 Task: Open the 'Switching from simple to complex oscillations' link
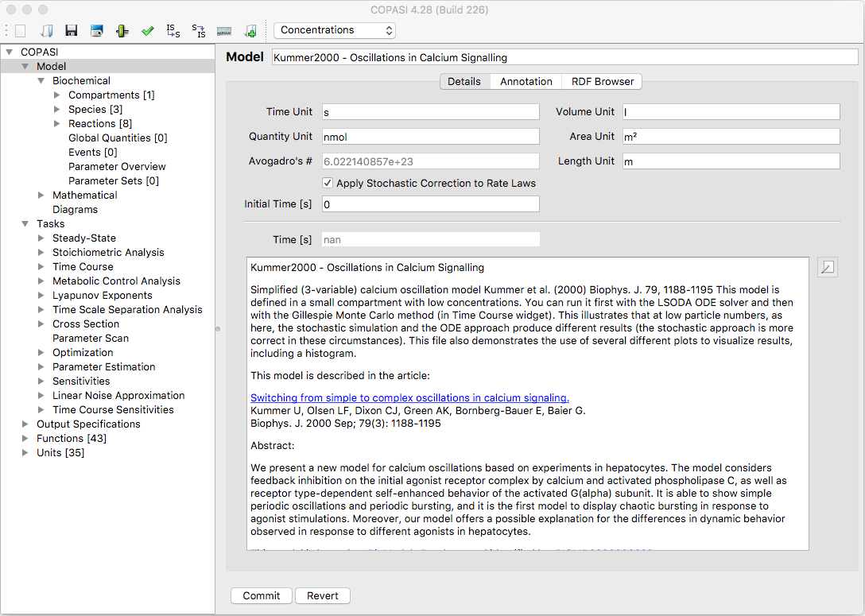410,397
